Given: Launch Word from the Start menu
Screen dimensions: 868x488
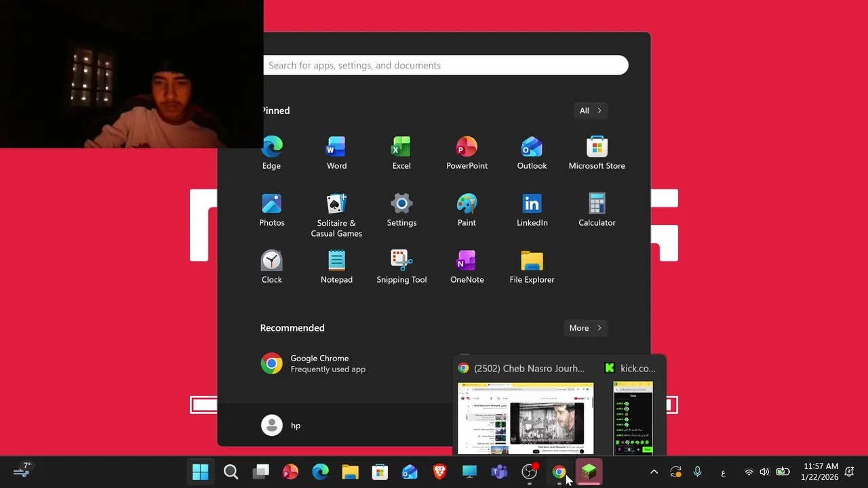Looking at the screenshot, I should 336,153.
